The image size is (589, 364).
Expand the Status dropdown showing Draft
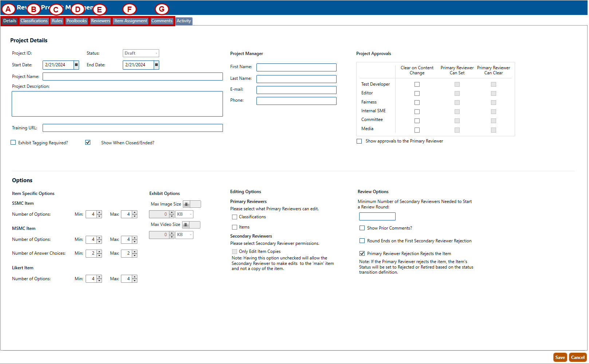pos(141,53)
